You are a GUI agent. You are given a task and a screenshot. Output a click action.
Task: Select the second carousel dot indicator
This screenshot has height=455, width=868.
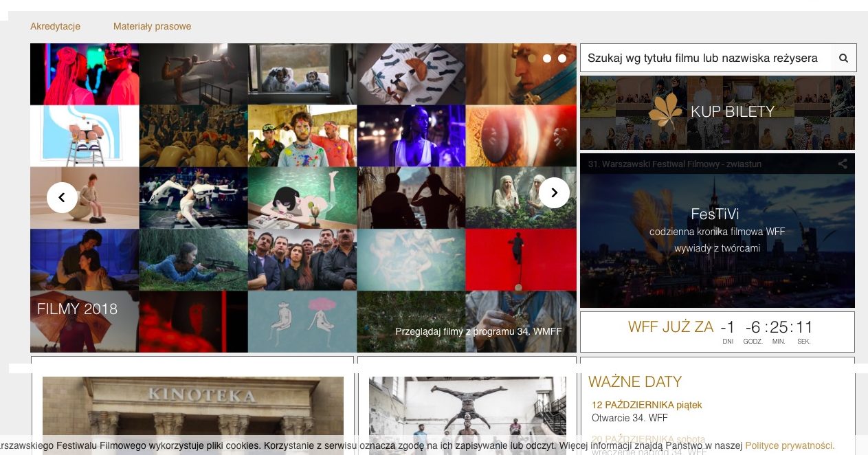547,58
